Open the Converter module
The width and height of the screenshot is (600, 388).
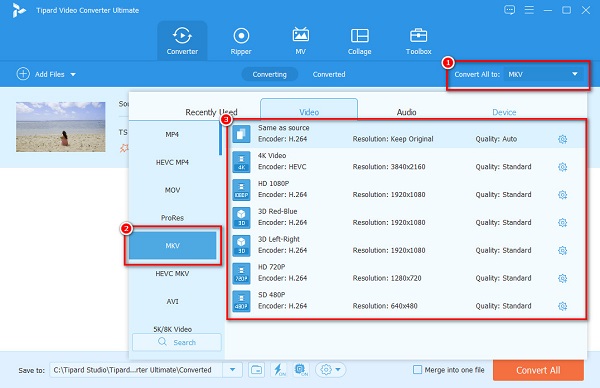[x=182, y=41]
